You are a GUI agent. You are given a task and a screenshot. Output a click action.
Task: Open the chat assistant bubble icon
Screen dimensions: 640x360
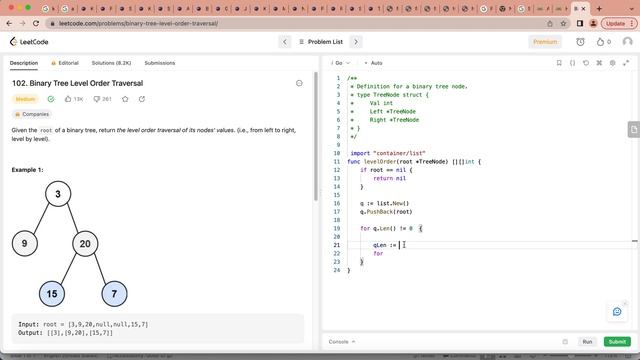(617, 312)
